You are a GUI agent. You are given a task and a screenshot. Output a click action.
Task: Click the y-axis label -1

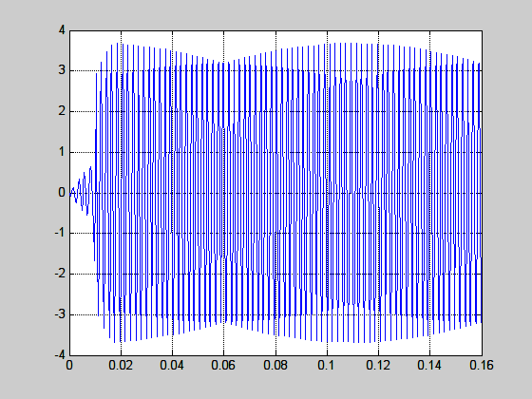coord(60,233)
